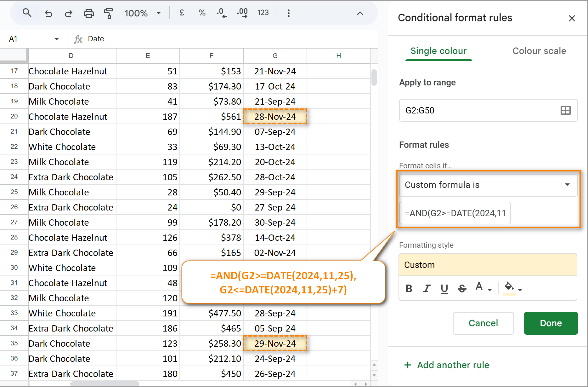This screenshot has height=387, width=588.
Task: Undo the last action
Action: [48, 13]
